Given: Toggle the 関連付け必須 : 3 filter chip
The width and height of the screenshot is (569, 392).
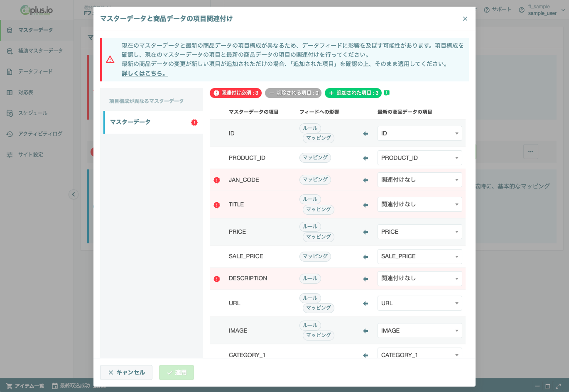Looking at the screenshot, I should point(235,93).
